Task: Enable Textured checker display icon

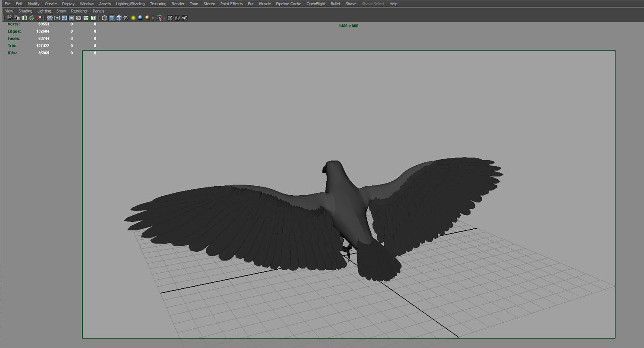Action: click(126, 18)
